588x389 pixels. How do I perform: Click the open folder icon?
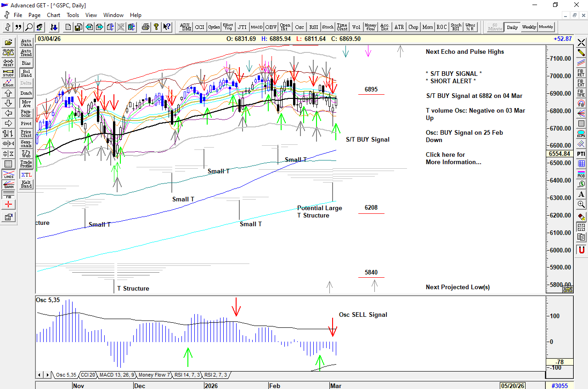pyautogui.click(x=8, y=42)
